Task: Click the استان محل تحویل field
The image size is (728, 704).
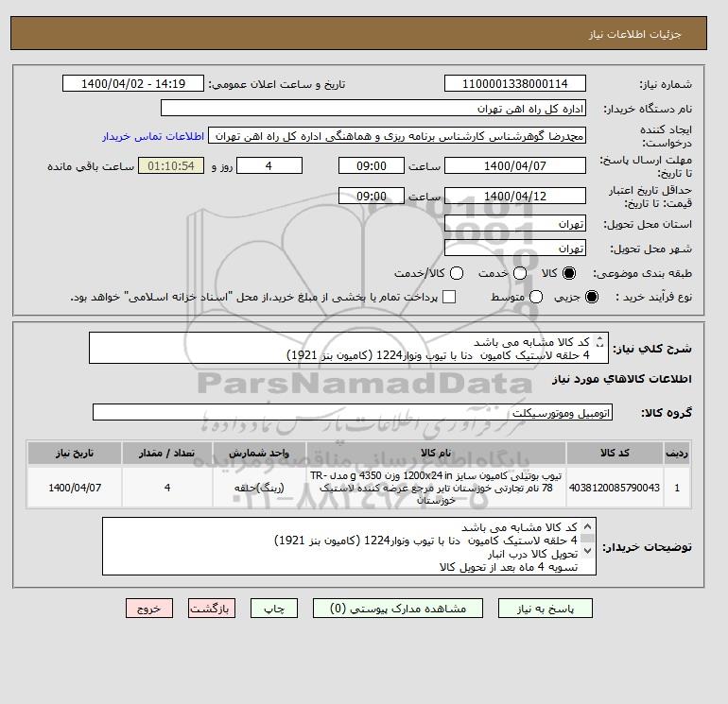Action: point(515,224)
